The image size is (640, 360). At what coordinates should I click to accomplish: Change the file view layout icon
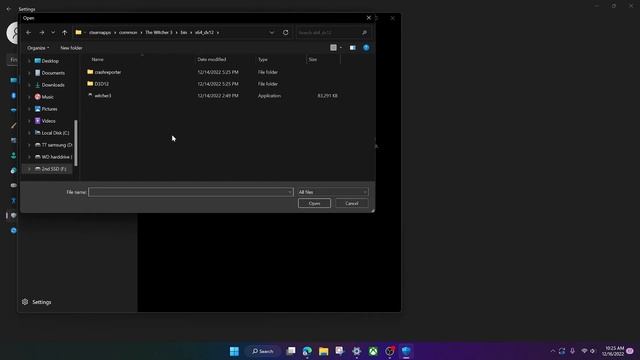[x=333, y=48]
